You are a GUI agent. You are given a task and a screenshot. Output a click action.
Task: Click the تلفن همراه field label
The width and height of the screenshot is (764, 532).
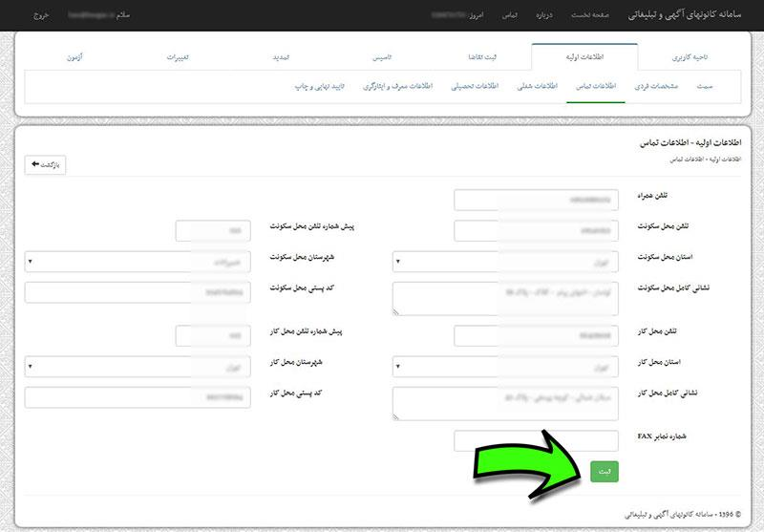[x=652, y=196]
